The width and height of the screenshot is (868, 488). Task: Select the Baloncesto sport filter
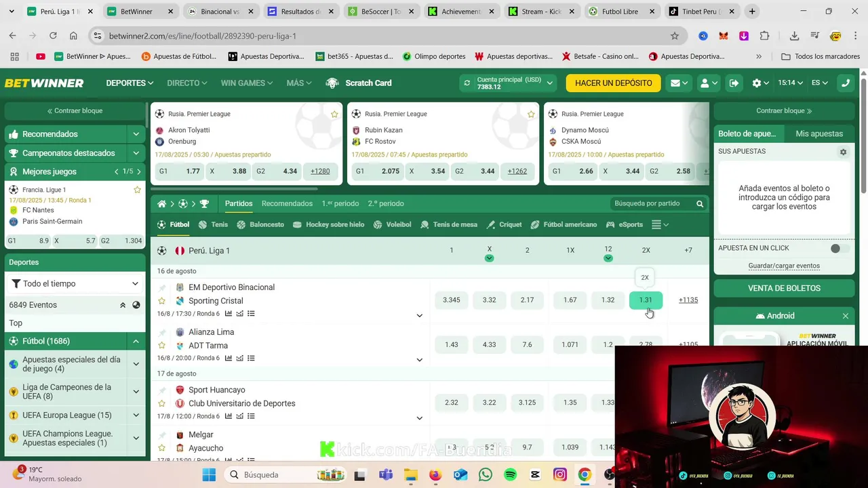coord(260,224)
